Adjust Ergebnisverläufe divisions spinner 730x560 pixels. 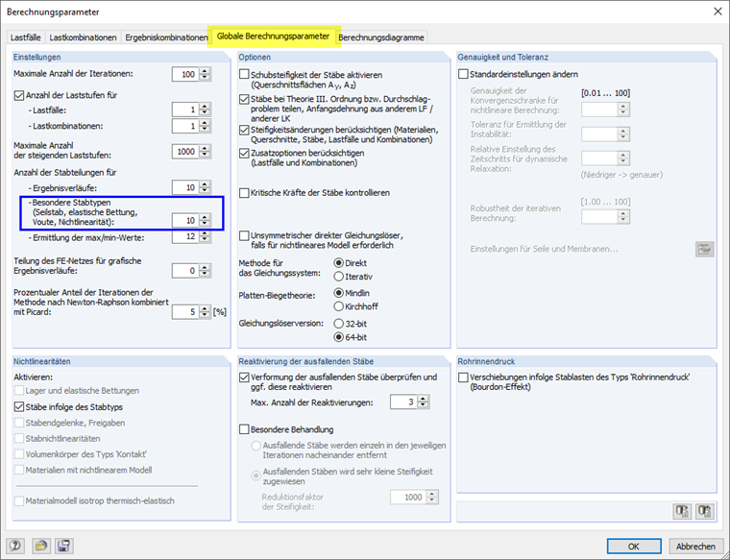205,187
